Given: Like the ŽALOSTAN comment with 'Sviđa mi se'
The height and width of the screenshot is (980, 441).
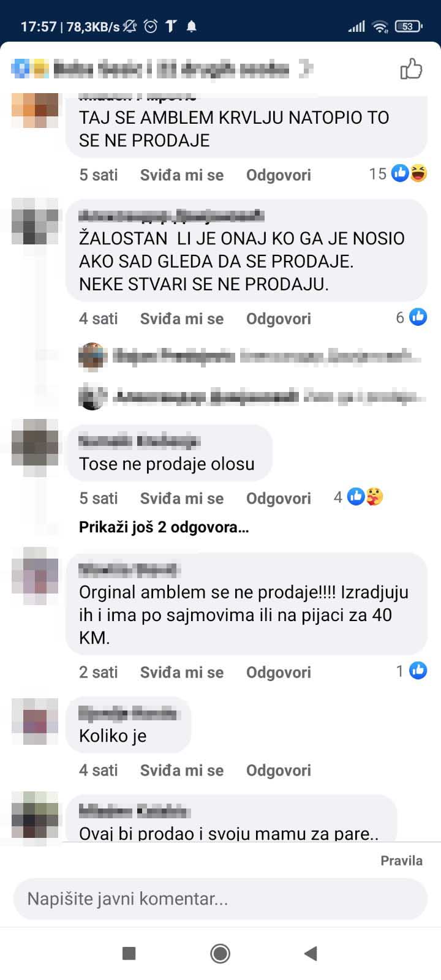Looking at the screenshot, I should (182, 319).
